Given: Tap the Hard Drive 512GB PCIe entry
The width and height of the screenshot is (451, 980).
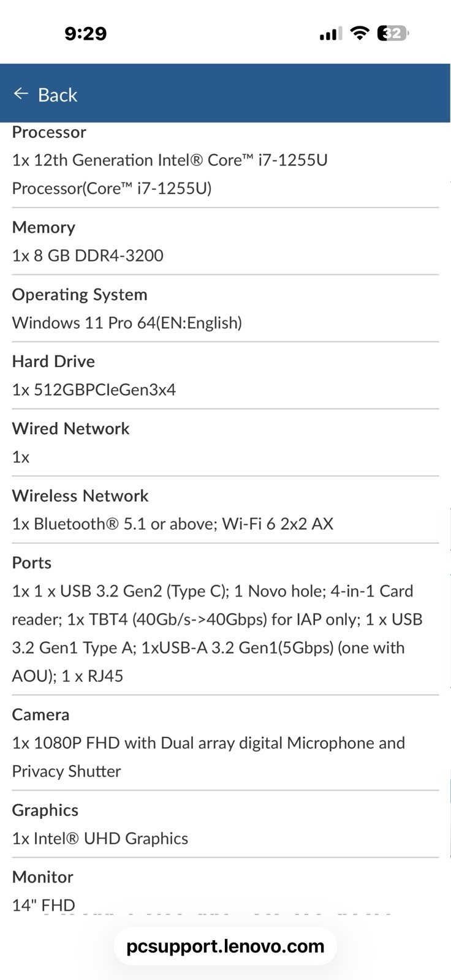Looking at the screenshot, I should tap(94, 390).
